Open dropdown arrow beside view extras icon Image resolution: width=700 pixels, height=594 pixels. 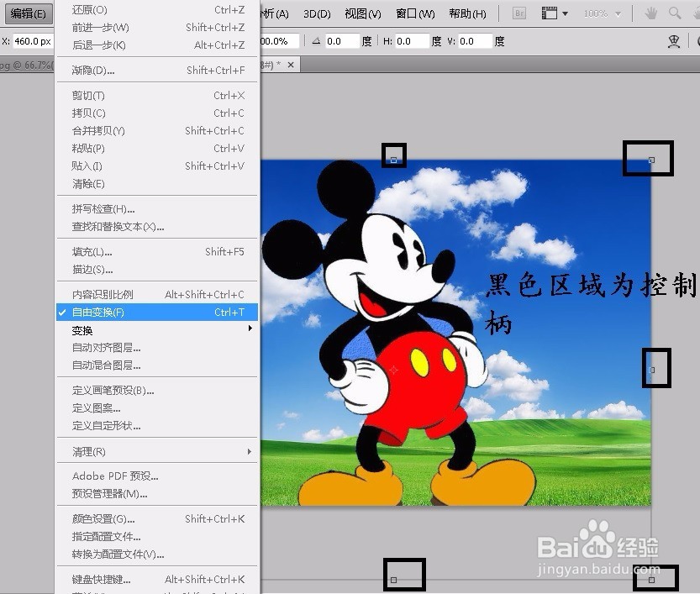point(566,13)
